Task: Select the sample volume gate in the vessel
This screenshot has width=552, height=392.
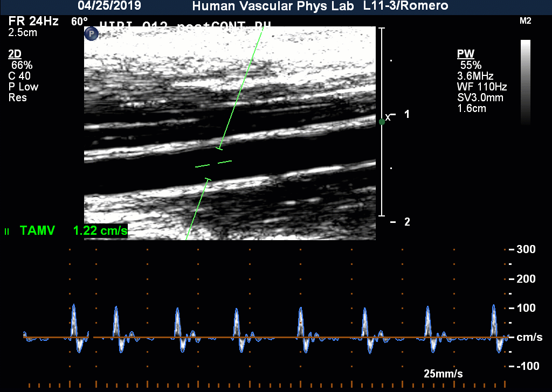Action: 213,163
